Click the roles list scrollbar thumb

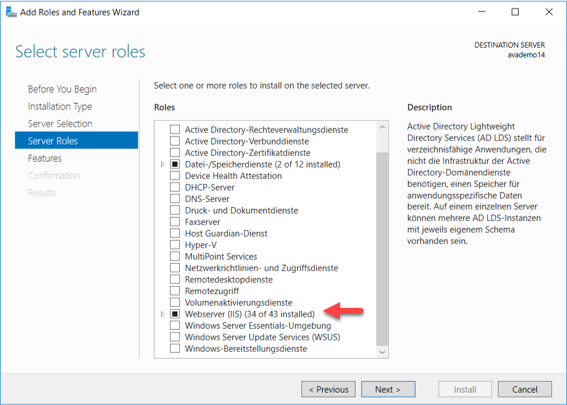coord(382,249)
